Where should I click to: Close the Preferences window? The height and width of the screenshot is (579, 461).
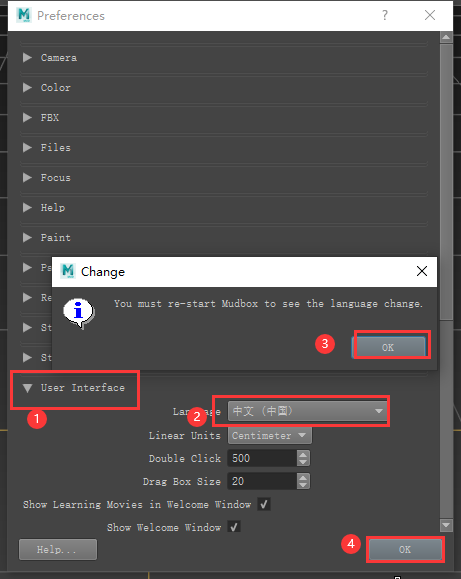coord(430,15)
